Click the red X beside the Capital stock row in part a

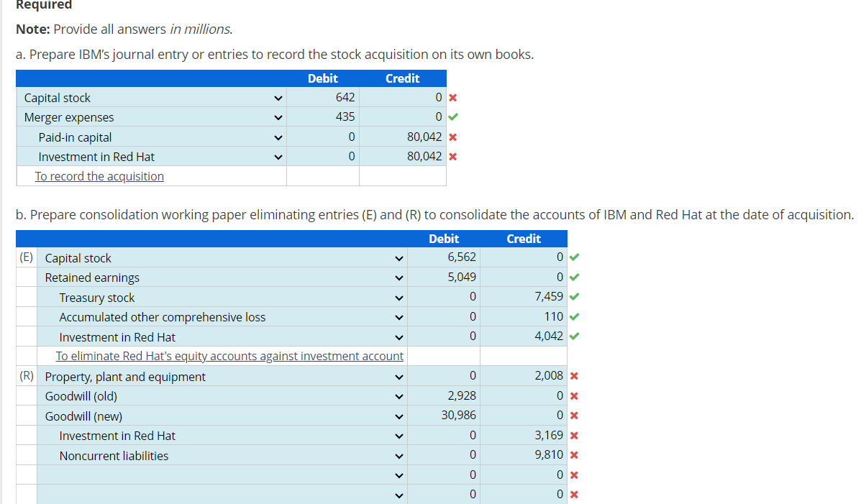(453, 98)
